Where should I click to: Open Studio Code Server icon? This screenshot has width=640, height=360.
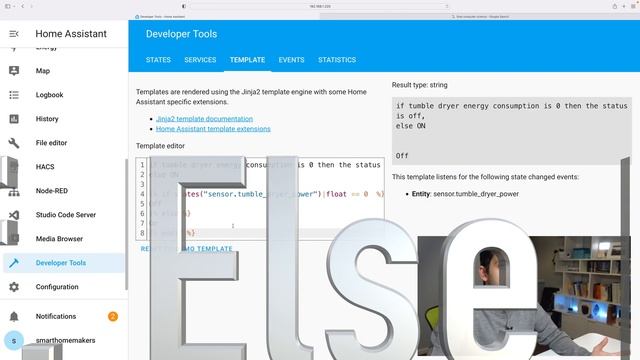[x=14, y=215]
